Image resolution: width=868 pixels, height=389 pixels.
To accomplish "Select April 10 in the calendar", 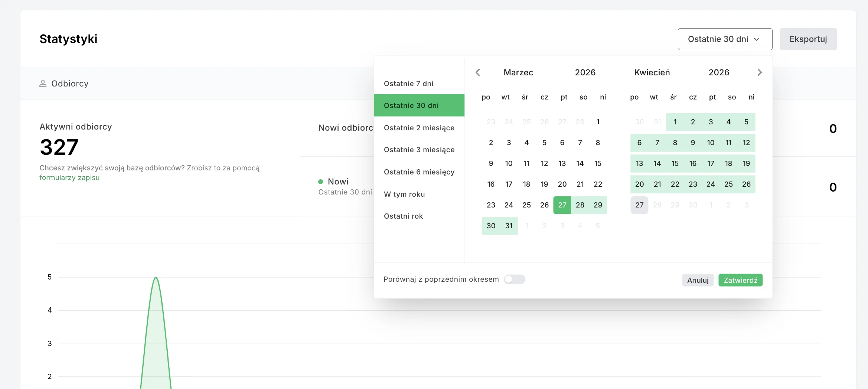I will coord(711,143).
